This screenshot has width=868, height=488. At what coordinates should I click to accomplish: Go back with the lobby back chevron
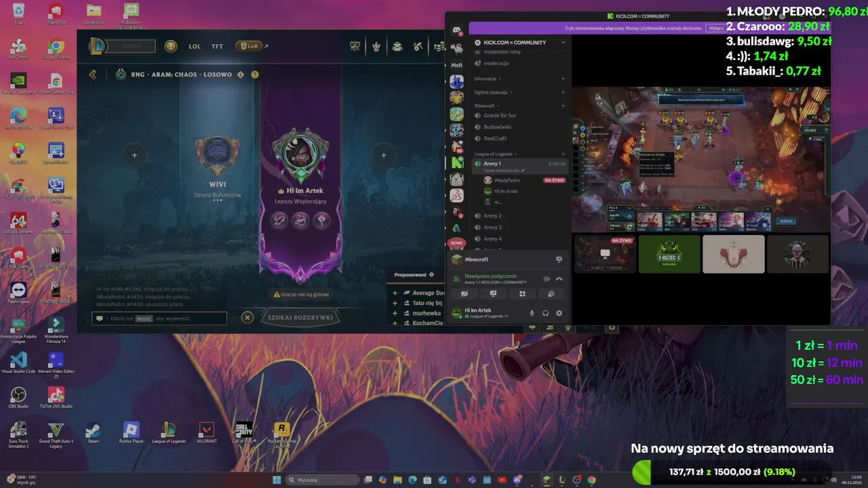click(93, 75)
